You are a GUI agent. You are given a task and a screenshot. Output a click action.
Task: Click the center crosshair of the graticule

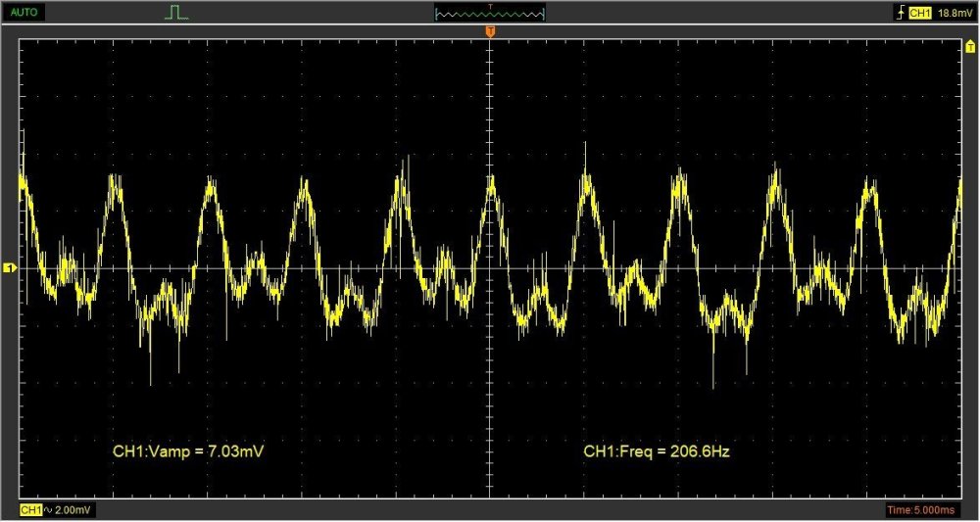click(x=490, y=268)
